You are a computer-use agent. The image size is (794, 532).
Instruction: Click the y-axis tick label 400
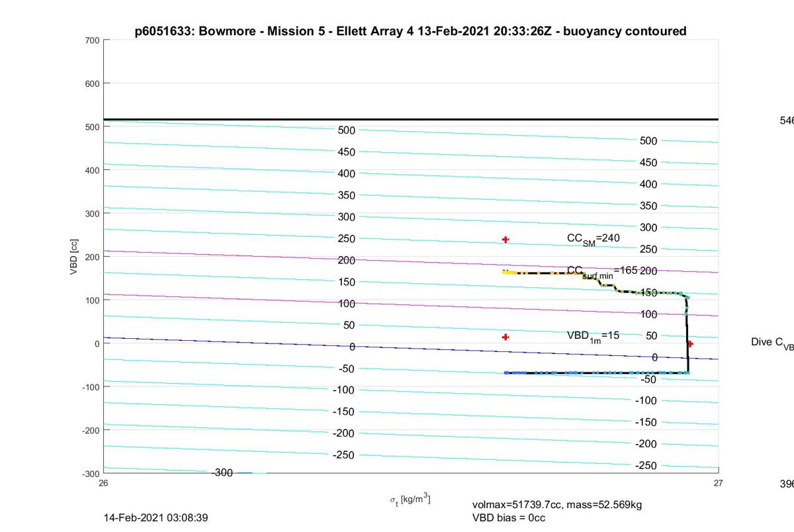tap(91, 170)
